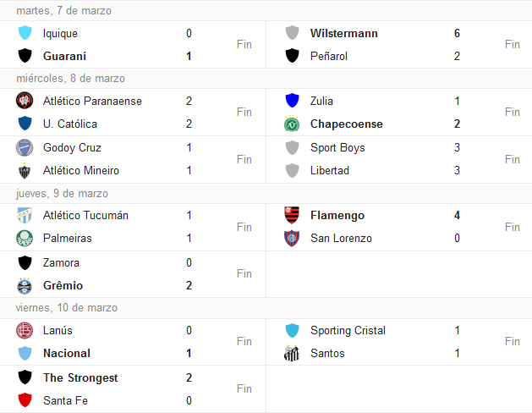Click the San Lorenzo crest
The height and width of the screenshot is (413, 532).
(292, 238)
